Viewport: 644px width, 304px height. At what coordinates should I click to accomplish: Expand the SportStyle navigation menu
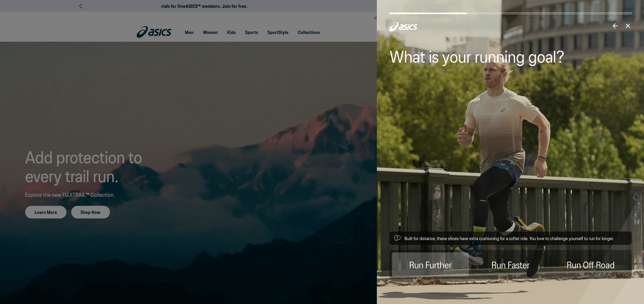pyautogui.click(x=278, y=32)
